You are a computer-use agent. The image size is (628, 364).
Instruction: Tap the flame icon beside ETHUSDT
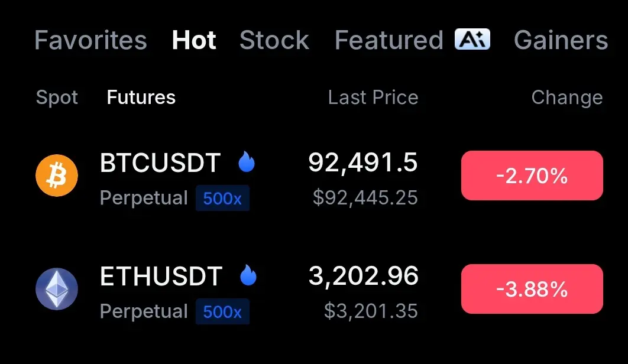[x=248, y=275]
